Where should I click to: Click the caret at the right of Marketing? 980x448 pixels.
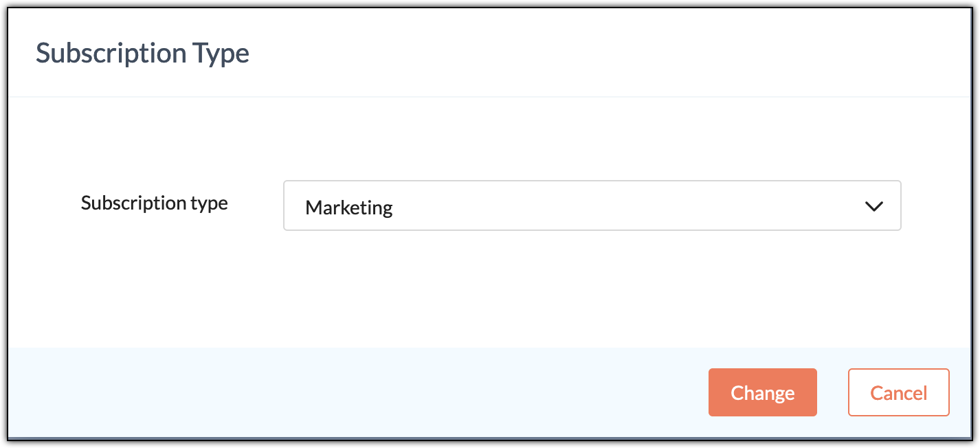[873, 206]
